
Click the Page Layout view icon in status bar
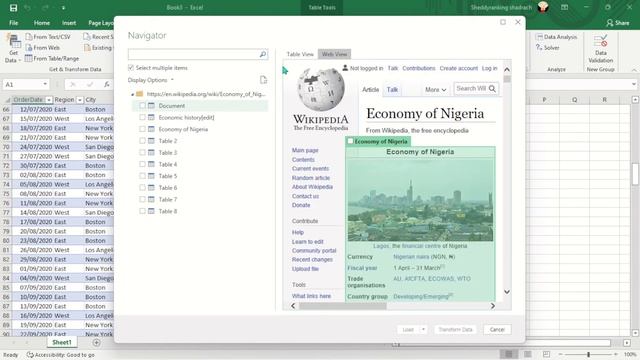[528, 354]
